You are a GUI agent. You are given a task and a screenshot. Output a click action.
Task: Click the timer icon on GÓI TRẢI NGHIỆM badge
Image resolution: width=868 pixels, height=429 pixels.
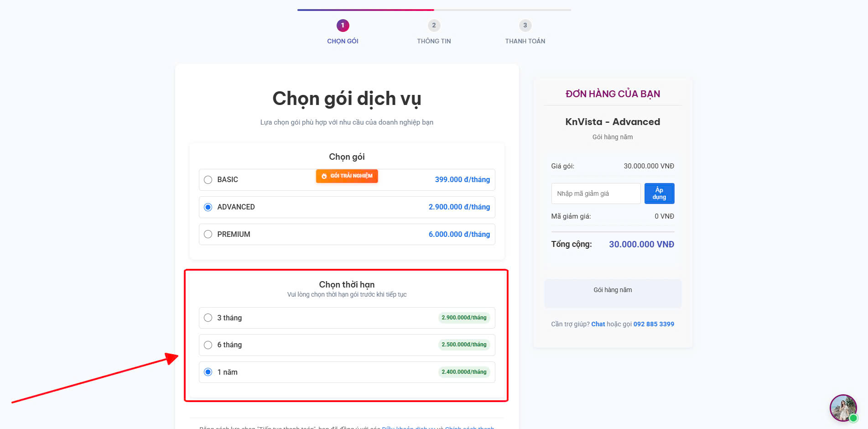[x=324, y=176]
